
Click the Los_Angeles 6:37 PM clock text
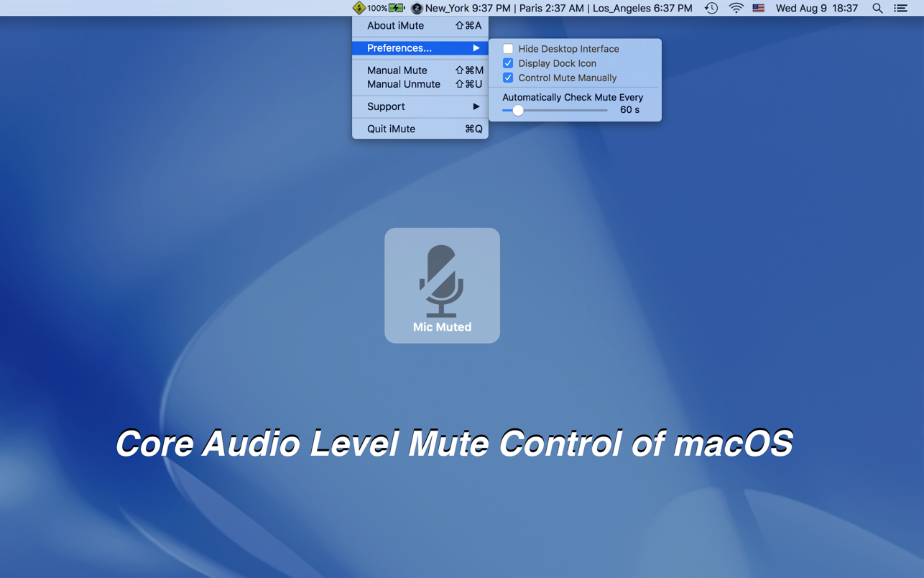[642, 9]
